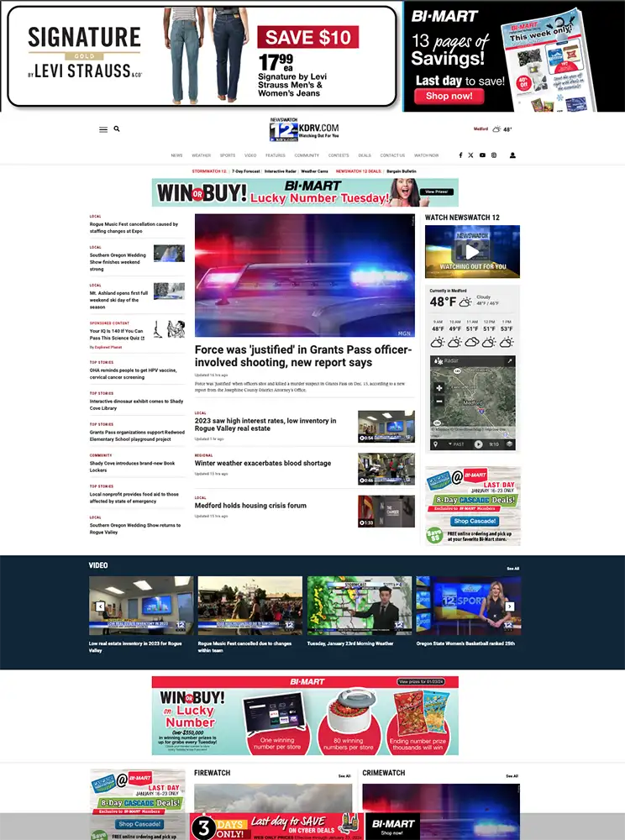
Task: Open Force was 'justified' Grants Pass headline
Action: (x=303, y=355)
